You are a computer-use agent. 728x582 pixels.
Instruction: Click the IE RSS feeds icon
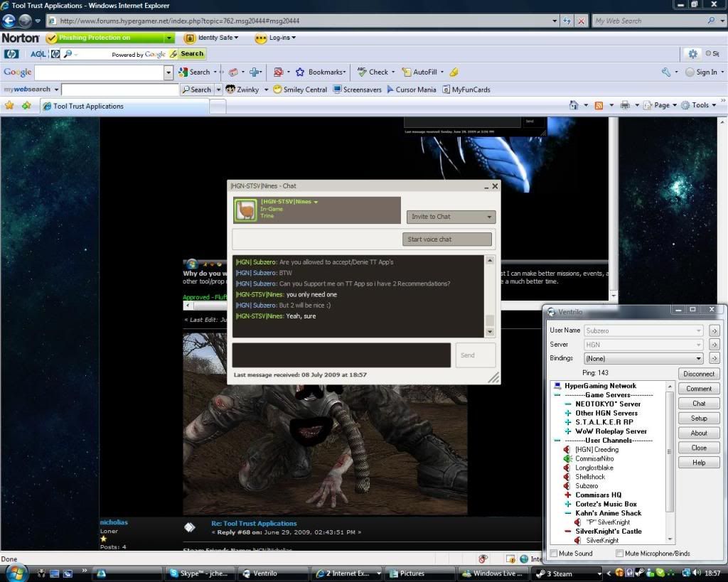599,105
